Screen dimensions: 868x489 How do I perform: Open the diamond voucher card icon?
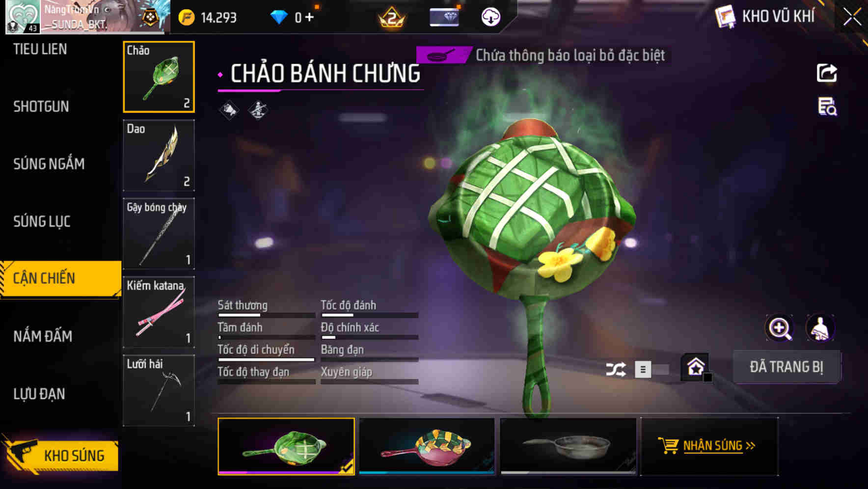pyautogui.click(x=444, y=17)
